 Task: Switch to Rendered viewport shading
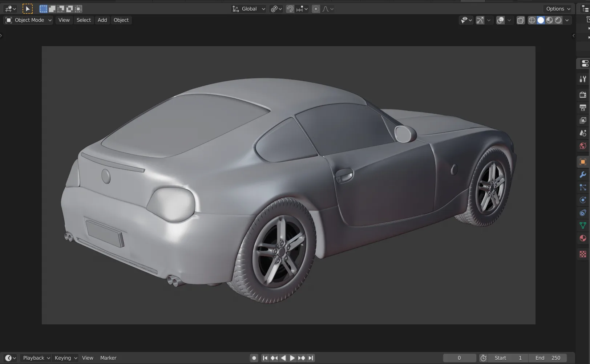(558, 20)
